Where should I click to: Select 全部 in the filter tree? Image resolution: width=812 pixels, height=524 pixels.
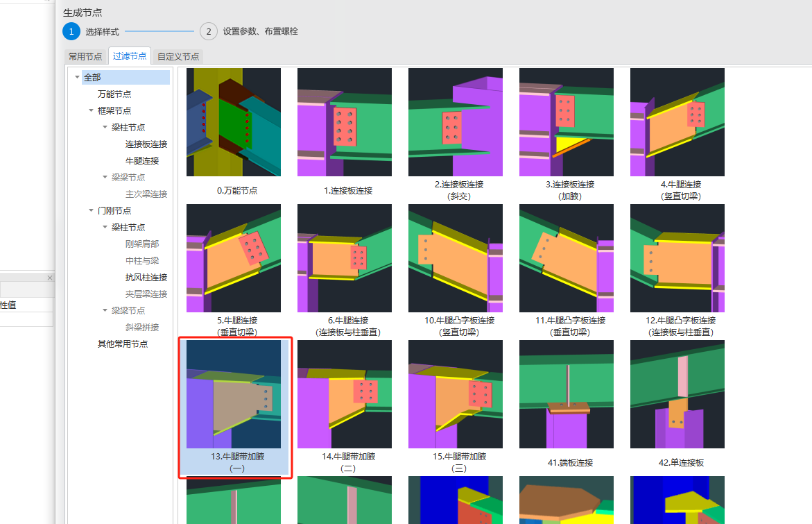[126, 77]
